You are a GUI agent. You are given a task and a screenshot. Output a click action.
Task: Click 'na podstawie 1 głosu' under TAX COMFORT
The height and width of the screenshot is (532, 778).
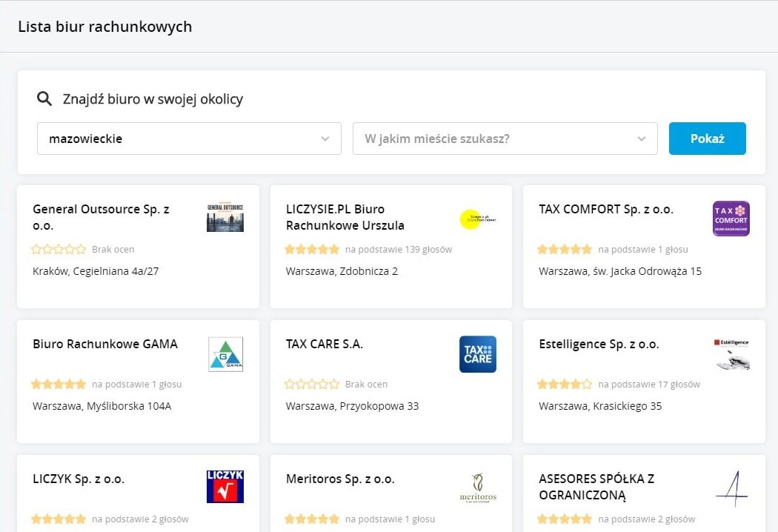643,250
